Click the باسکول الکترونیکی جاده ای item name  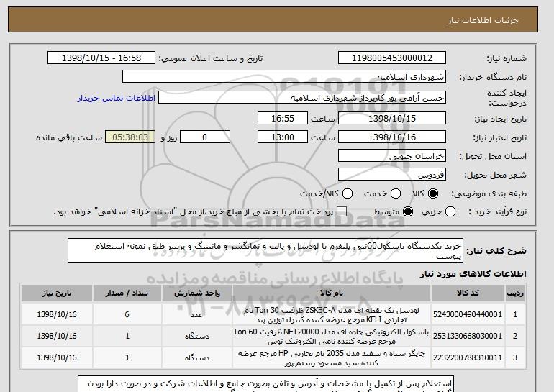[332, 337]
